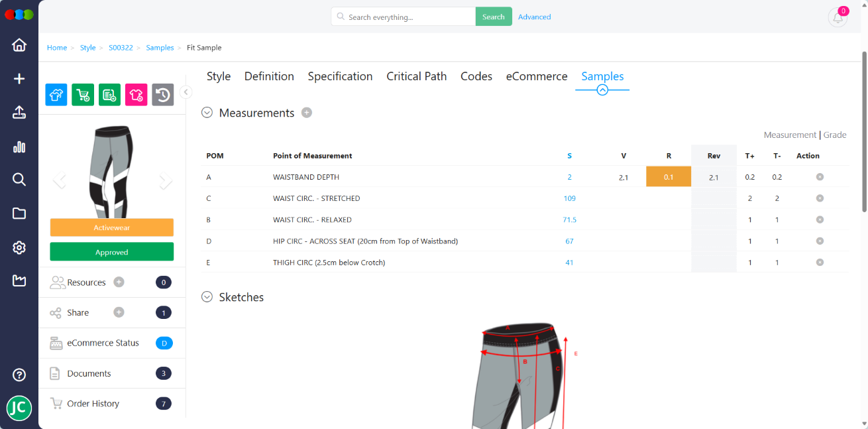Open sidebar search with the magnifier icon

pyautogui.click(x=19, y=179)
